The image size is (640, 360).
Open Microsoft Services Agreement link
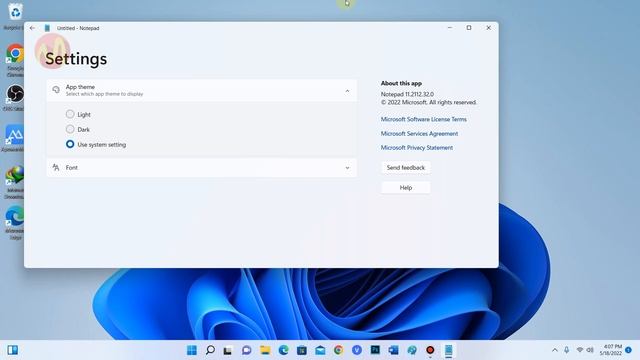click(419, 133)
